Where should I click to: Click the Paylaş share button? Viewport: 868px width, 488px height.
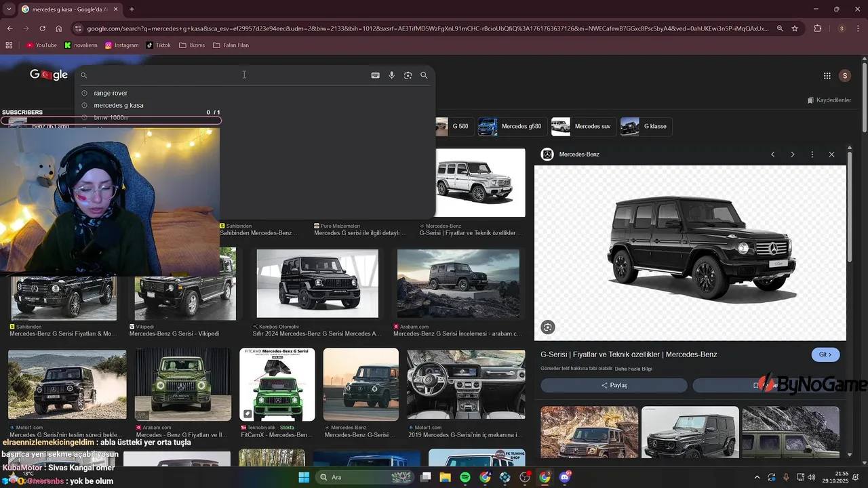[614, 385]
